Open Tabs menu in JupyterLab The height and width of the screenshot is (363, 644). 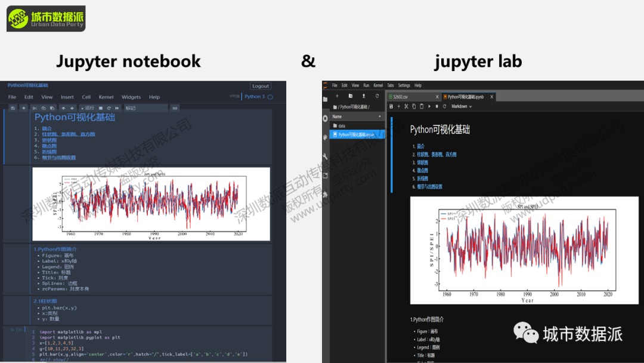[391, 85]
